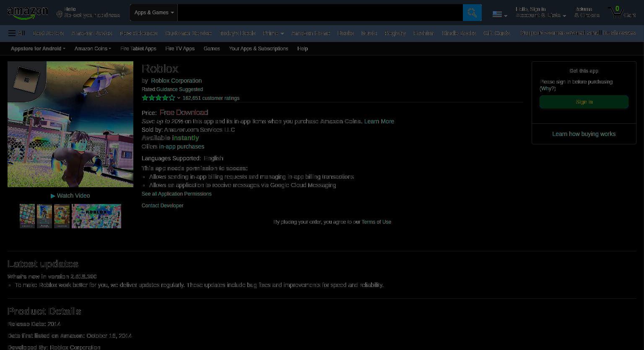Image resolution: width=644 pixels, height=350 pixels.
Task: Open Registry nav link
Action: tap(395, 33)
